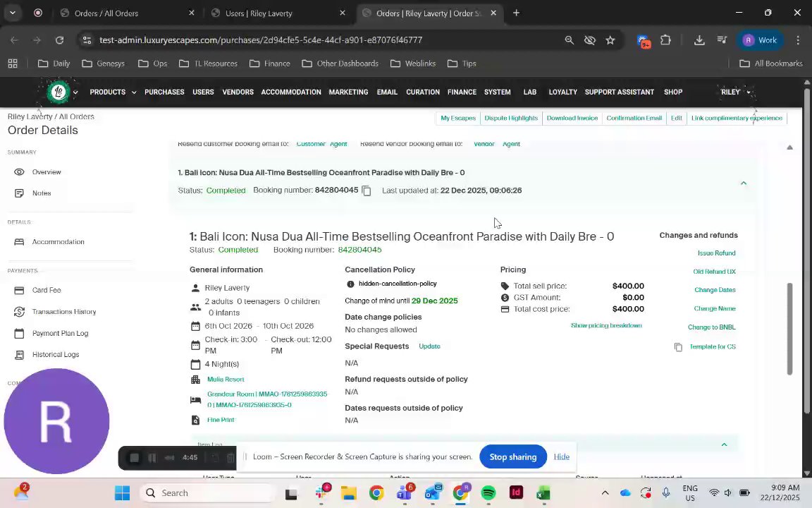Viewport: 812px width, 508px height.
Task: Click Download Invoice button
Action: coord(572,119)
